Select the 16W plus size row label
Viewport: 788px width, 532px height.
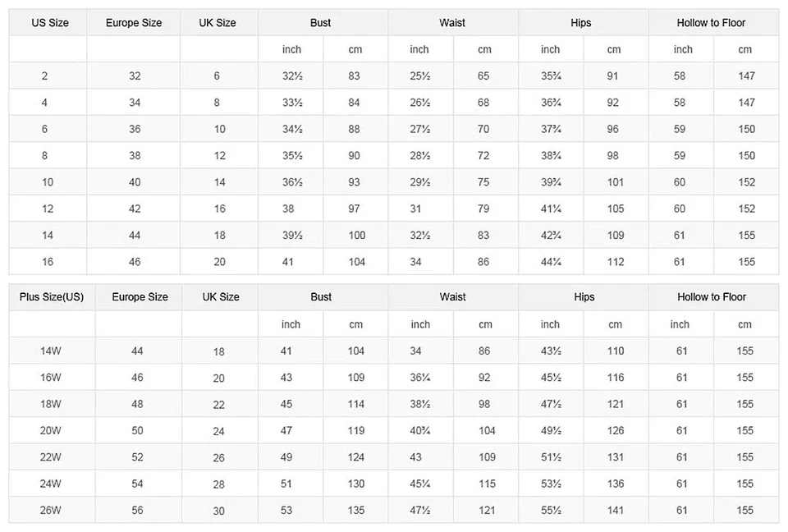51,378
